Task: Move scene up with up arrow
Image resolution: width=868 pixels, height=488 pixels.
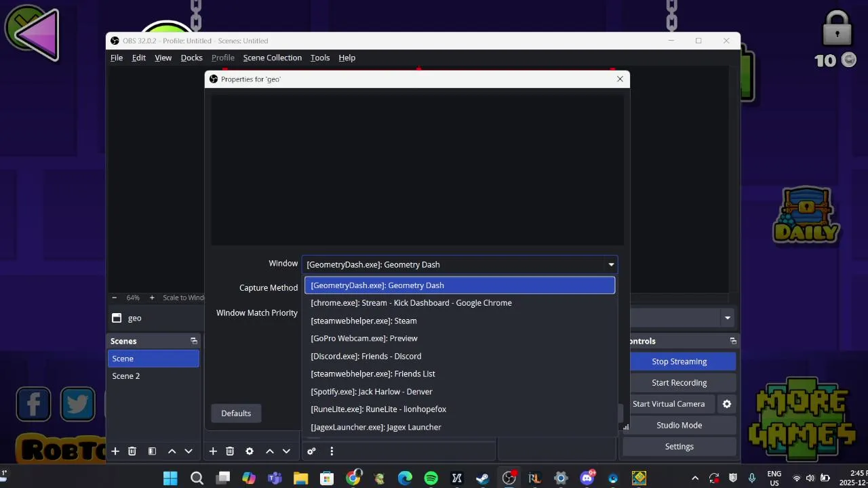Action: click(x=172, y=451)
